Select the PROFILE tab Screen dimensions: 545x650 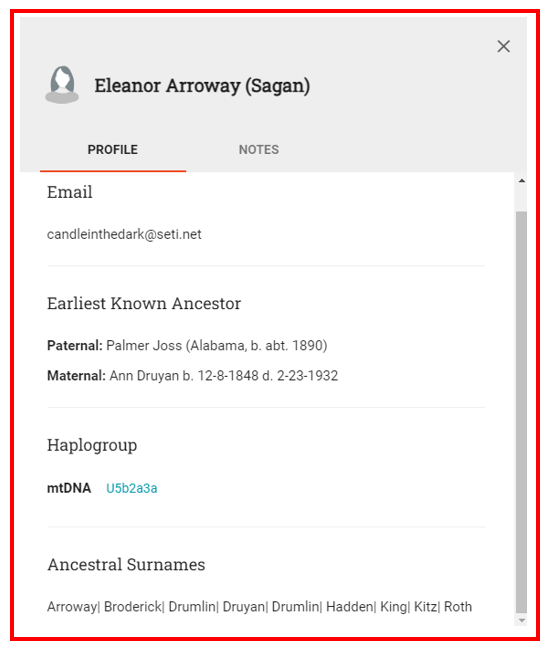pyautogui.click(x=112, y=150)
